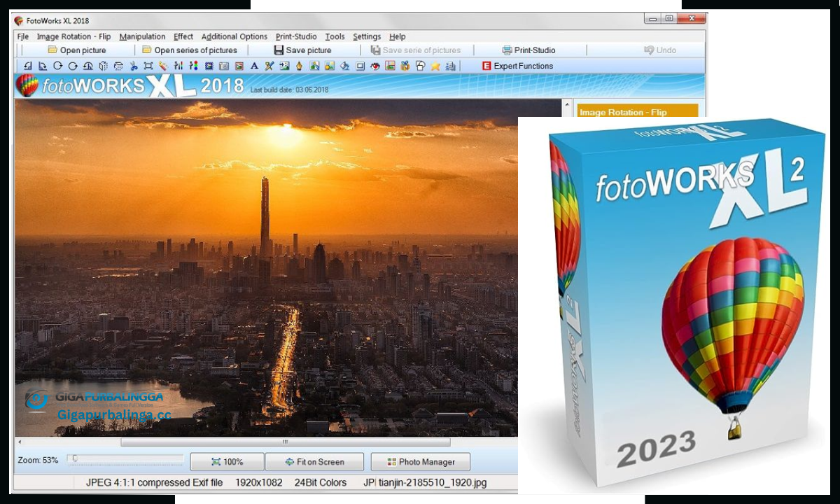Click the white shape masks icon
Image resolution: width=840 pixels, height=504 pixels.
click(420, 66)
